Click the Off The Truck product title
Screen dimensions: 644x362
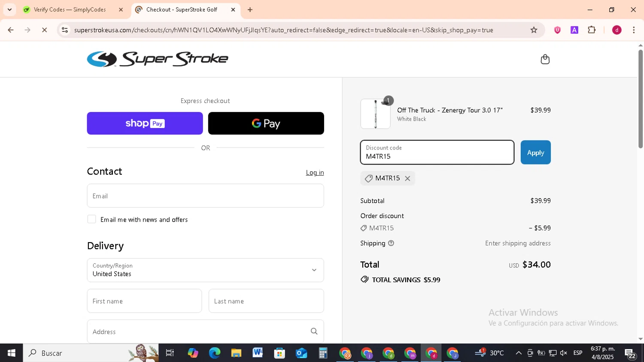[x=450, y=110]
